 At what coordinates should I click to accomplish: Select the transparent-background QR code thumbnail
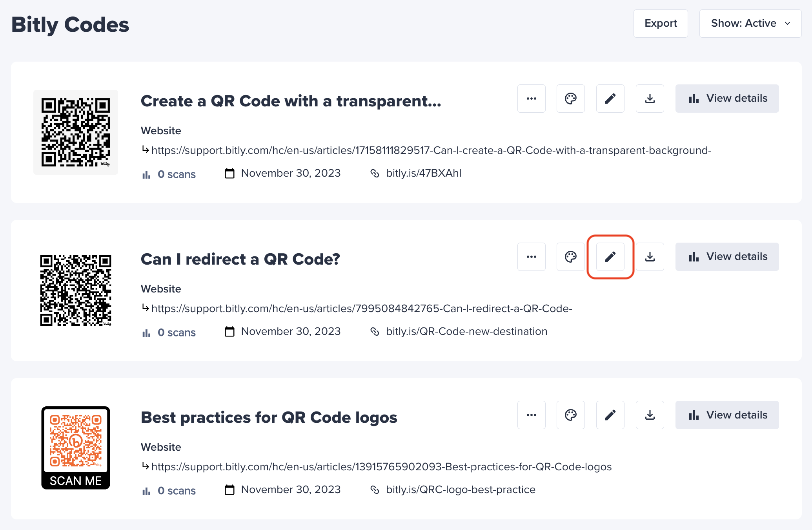click(x=76, y=132)
